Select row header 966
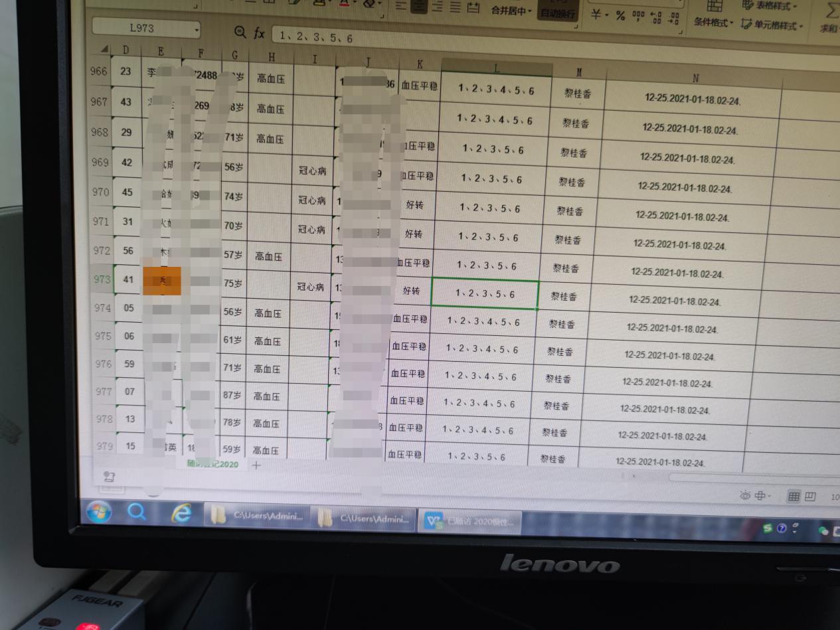The width and height of the screenshot is (840, 630). pyautogui.click(x=100, y=72)
